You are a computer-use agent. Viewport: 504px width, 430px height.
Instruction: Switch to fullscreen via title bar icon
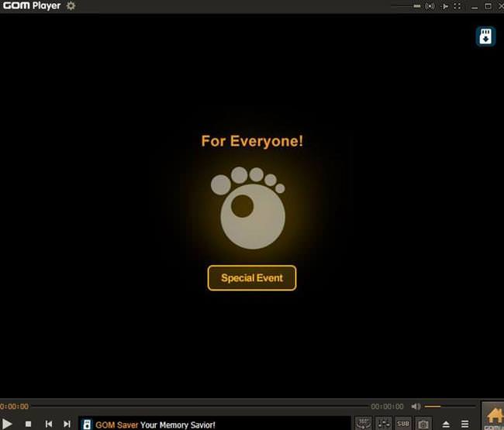(x=457, y=6)
